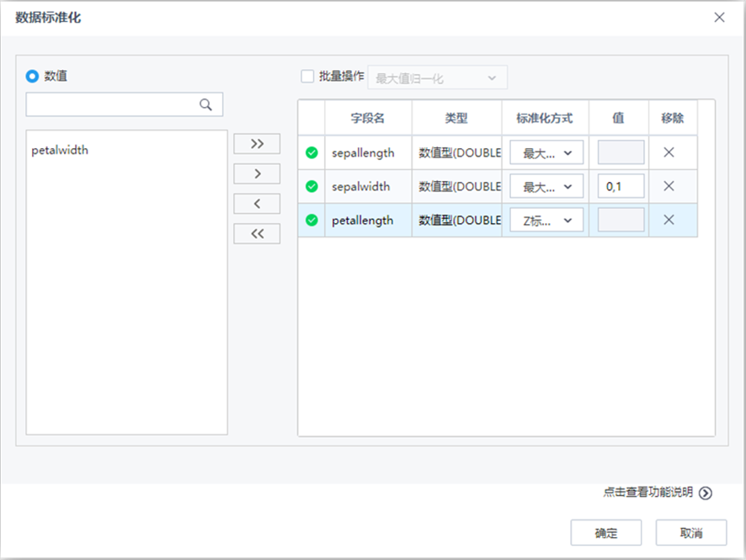
Task: Click the green check icon beside sepalwidth
Action: [x=311, y=186]
